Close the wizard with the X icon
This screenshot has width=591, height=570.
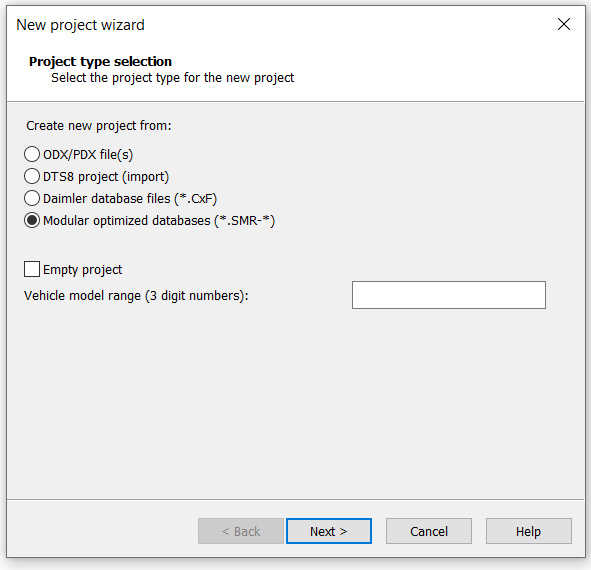pos(563,25)
